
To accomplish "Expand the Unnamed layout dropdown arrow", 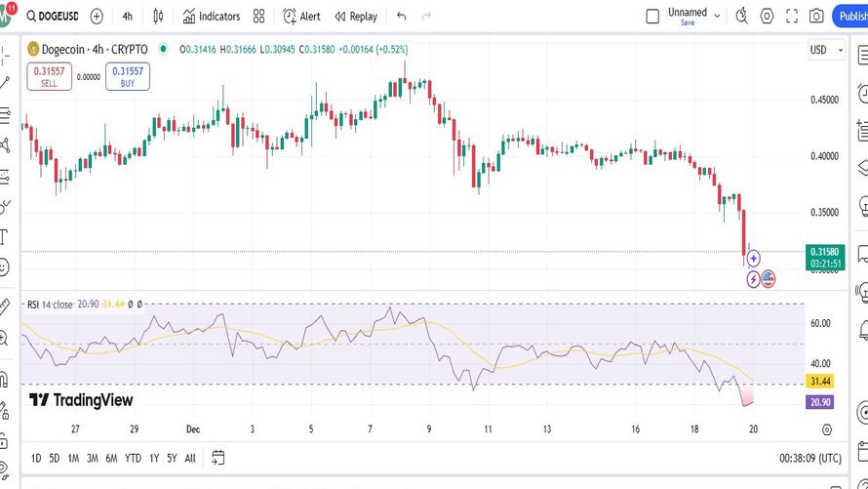I will [717, 16].
